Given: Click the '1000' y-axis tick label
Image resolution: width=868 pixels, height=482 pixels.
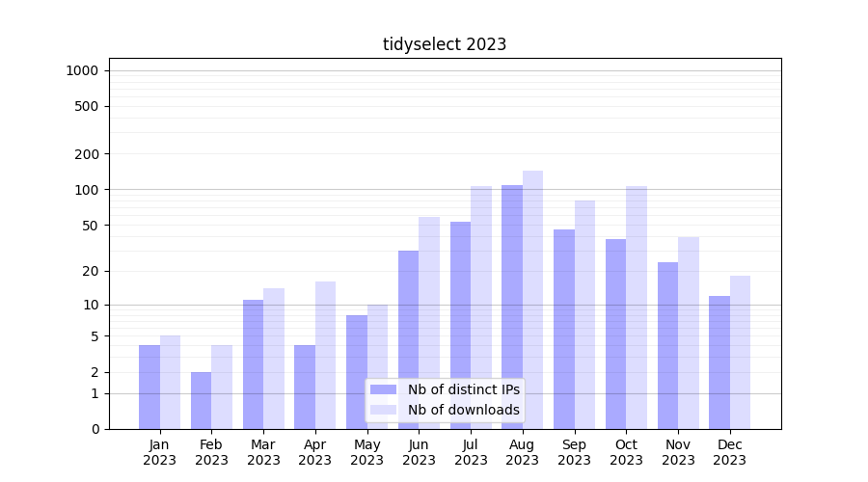Looking at the screenshot, I should [82, 70].
